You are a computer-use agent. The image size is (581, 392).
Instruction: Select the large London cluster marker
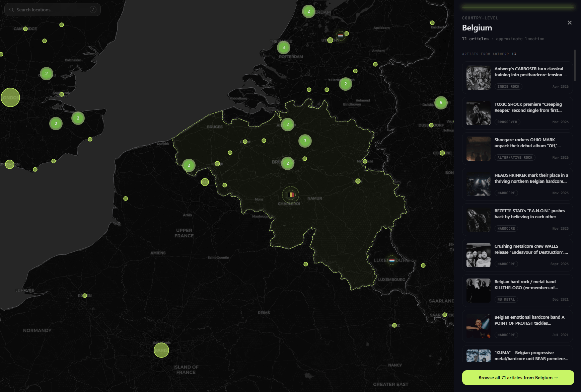10,97
